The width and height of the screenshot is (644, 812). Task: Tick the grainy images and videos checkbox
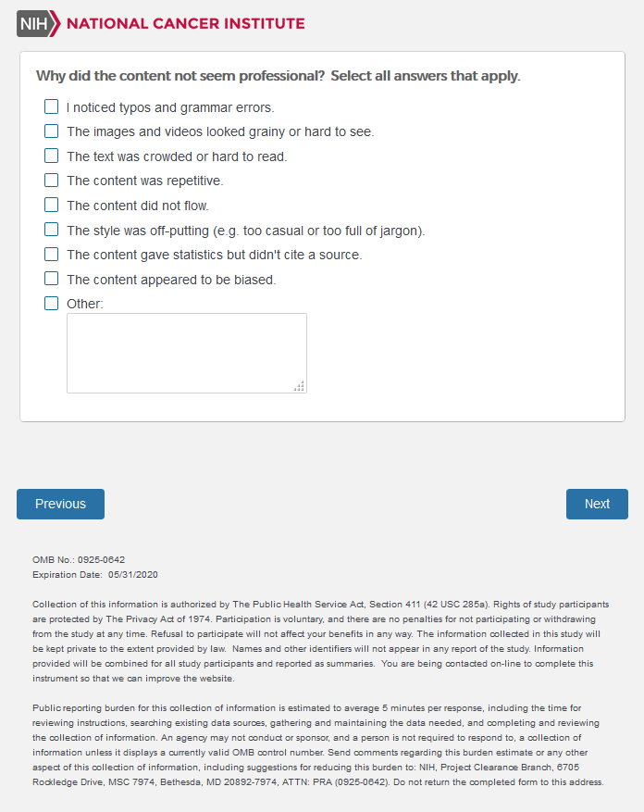pyautogui.click(x=52, y=131)
